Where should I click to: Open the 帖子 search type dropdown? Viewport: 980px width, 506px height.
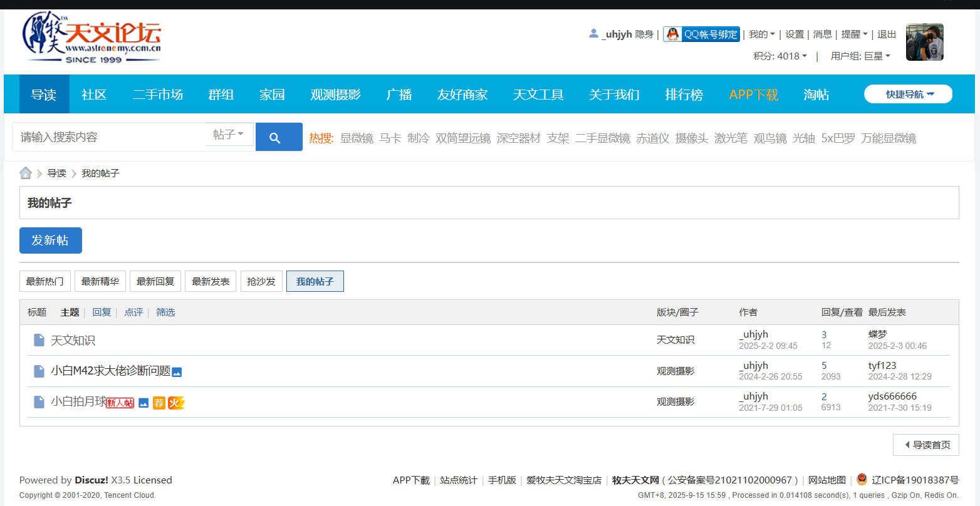229,135
